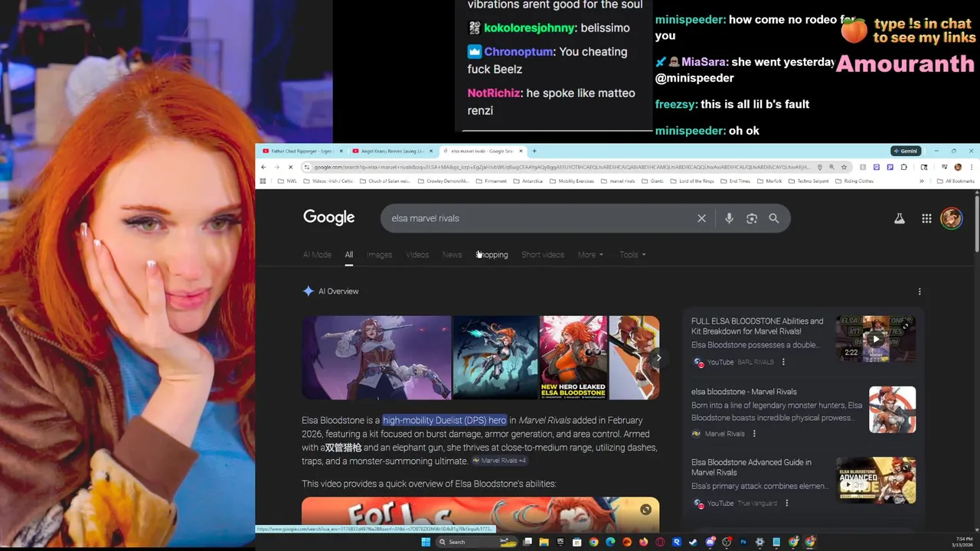Open Microsoft Edge from taskbar
This screenshot has width=980, height=551.
610,542
